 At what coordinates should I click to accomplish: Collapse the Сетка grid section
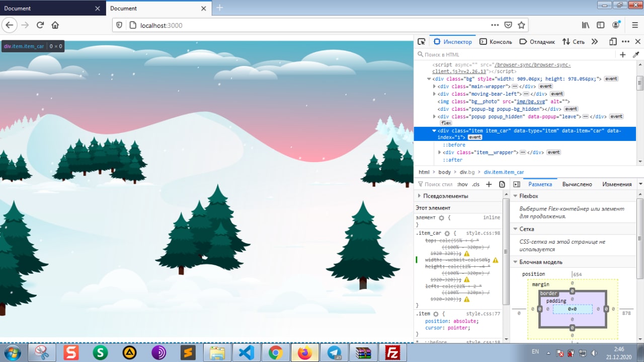[x=515, y=229]
